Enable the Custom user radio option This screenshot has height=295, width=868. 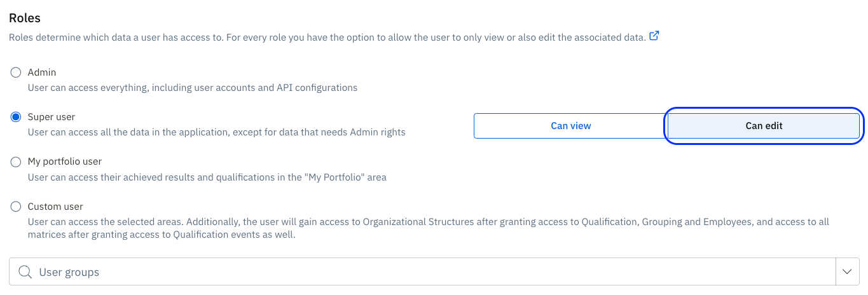pyautogui.click(x=16, y=207)
